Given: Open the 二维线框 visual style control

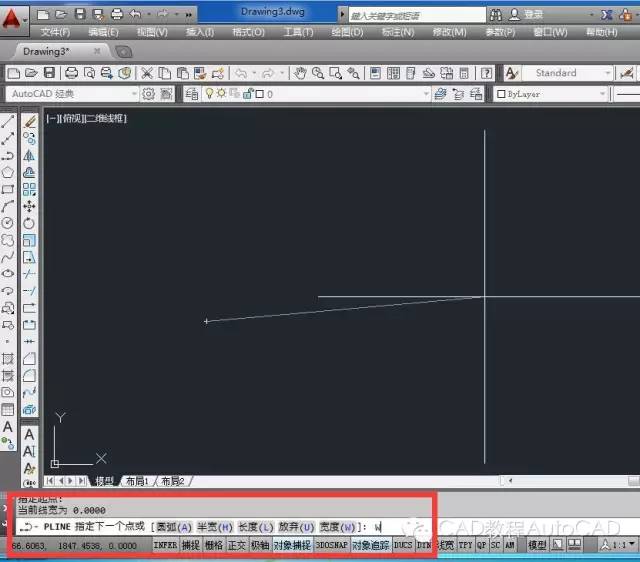Looking at the screenshot, I should click(105, 118).
